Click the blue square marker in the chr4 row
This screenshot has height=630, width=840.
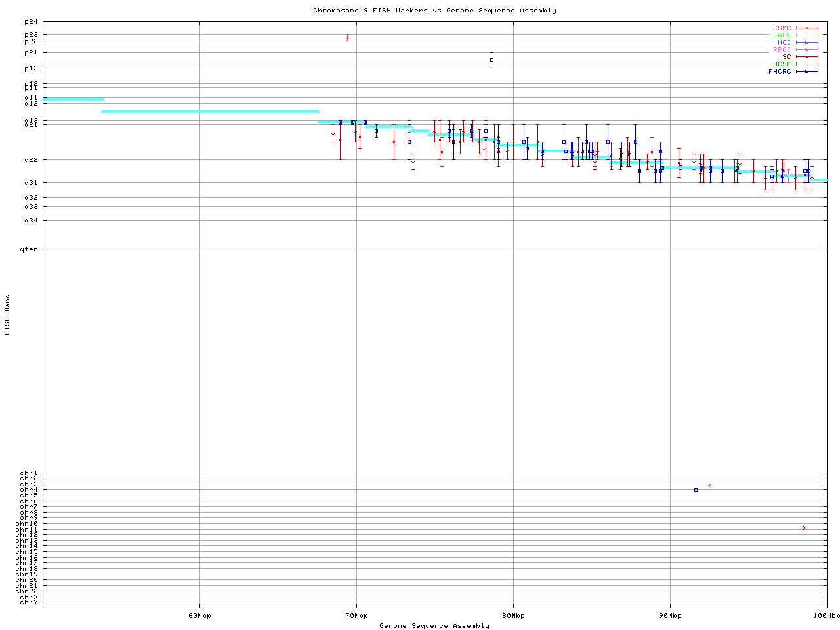696,490
